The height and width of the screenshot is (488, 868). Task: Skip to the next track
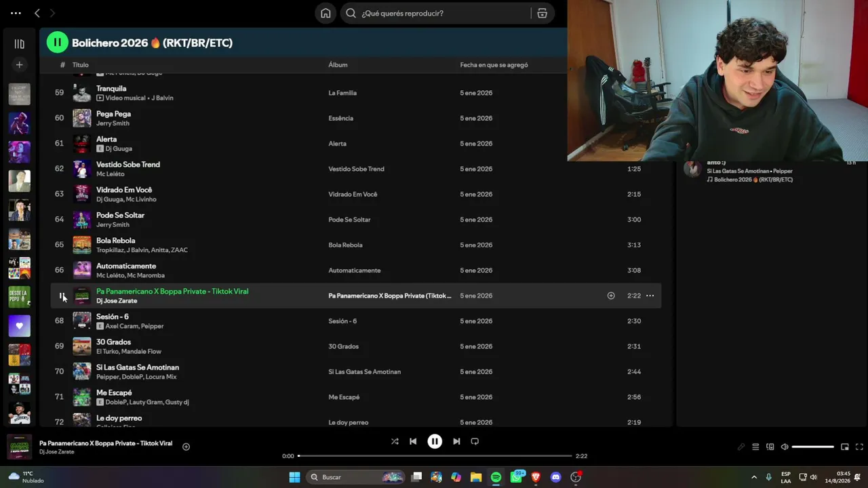[x=456, y=441]
